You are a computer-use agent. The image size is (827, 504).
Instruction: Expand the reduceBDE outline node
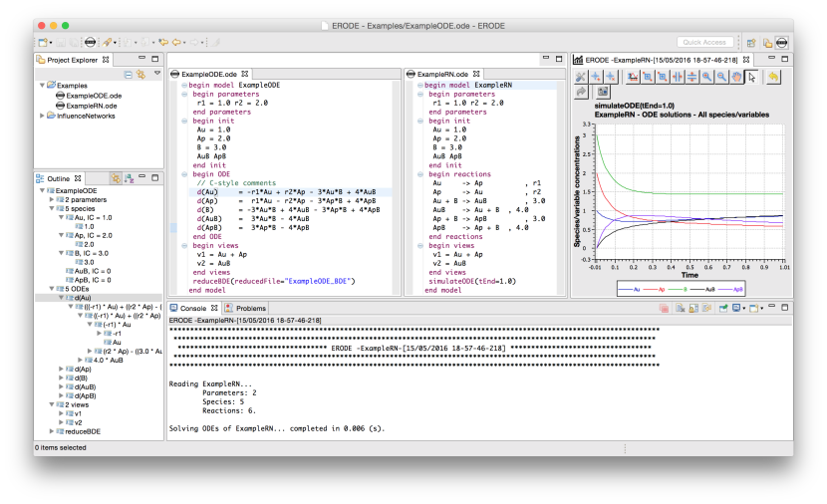coord(52,431)
